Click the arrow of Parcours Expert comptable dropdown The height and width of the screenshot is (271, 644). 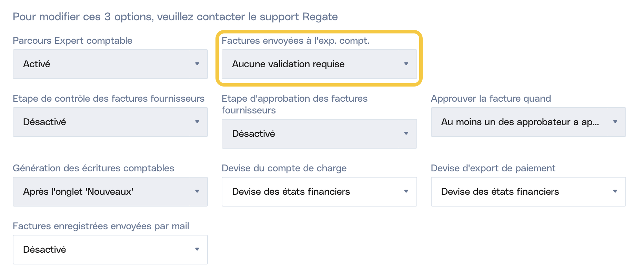click(x=197, y=64)
